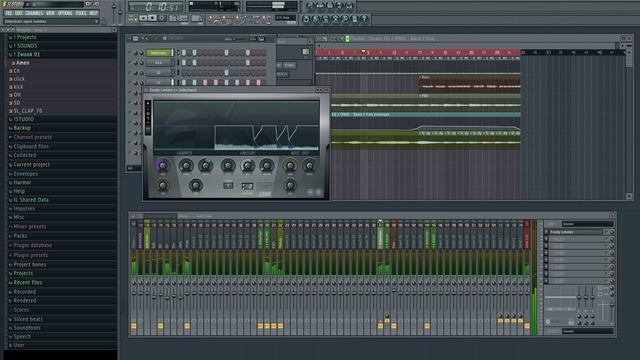Click the purple Gain knob in Fruity Limiter
Screen dimensions: 640x360
(162, 165)
